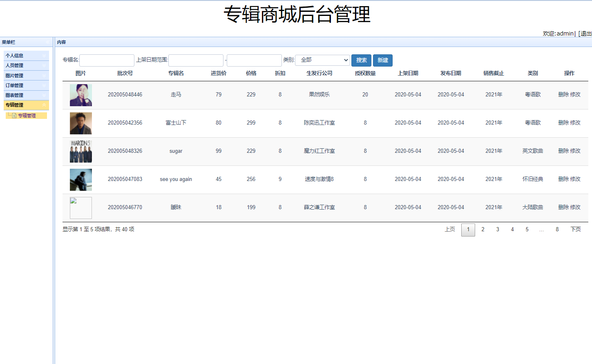Click the 退出 logout link
592x364 pixels.
pos(585,33)
